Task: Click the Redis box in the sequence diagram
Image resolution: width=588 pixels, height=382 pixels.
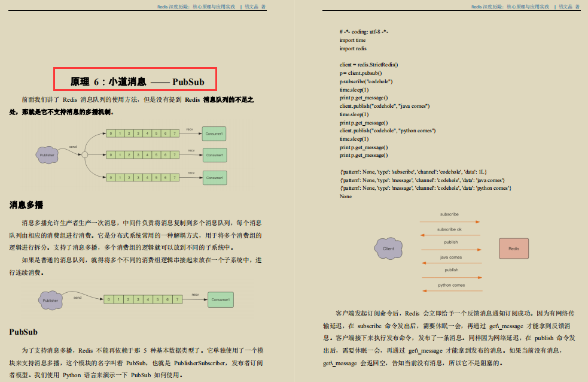Action: (x=514, y=248)
